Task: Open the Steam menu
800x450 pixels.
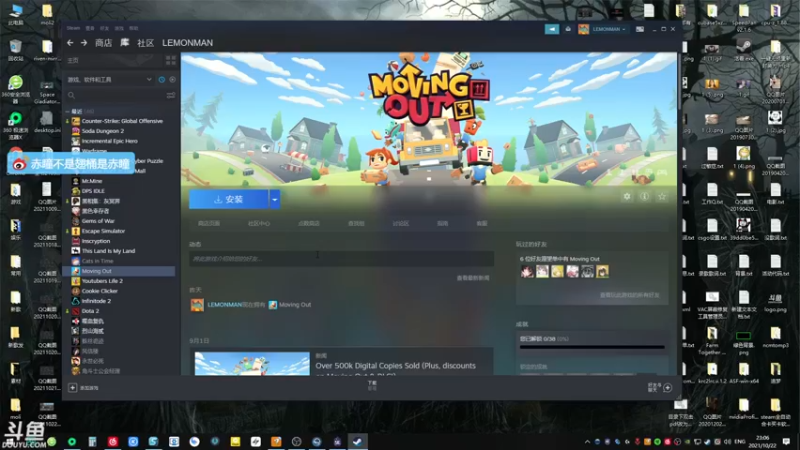Action: 73,28
